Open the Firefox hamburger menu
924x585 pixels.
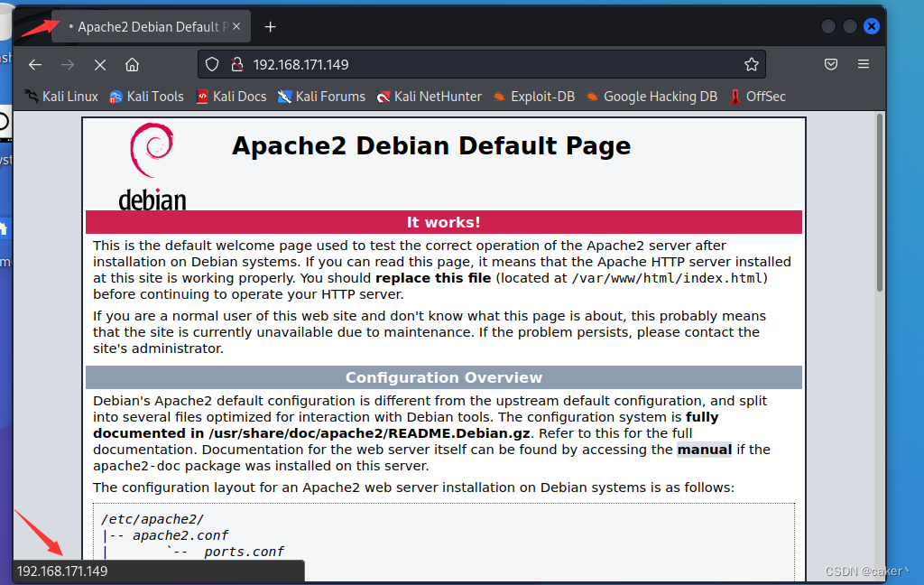(x=864, y=64)
